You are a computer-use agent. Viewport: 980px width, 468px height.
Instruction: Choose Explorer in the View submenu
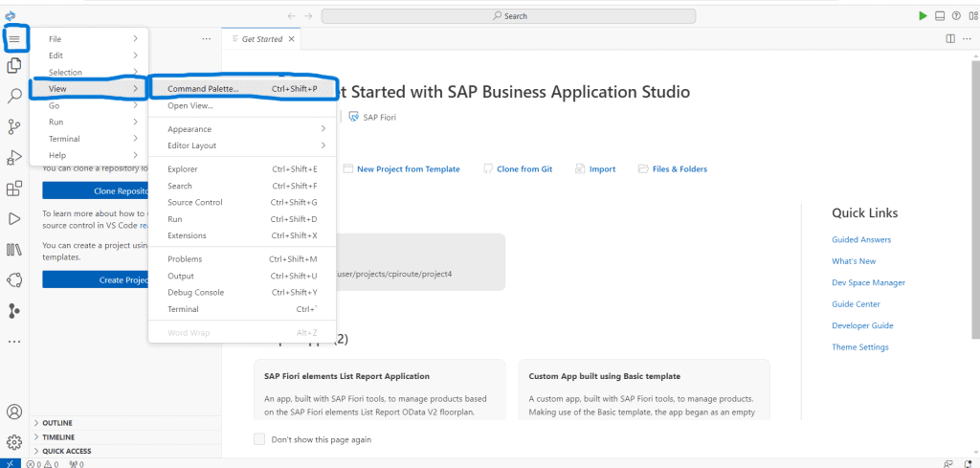point(242,168)
